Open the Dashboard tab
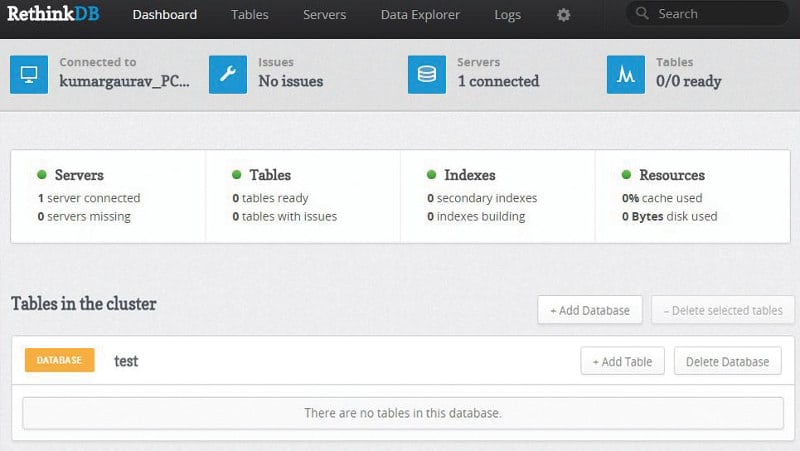 pos(164,15)
